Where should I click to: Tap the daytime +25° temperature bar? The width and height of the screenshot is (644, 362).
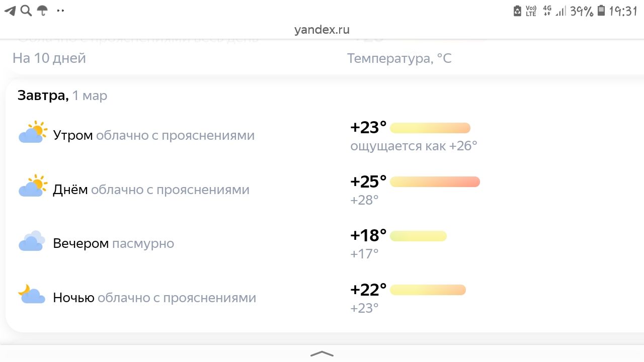435,182
